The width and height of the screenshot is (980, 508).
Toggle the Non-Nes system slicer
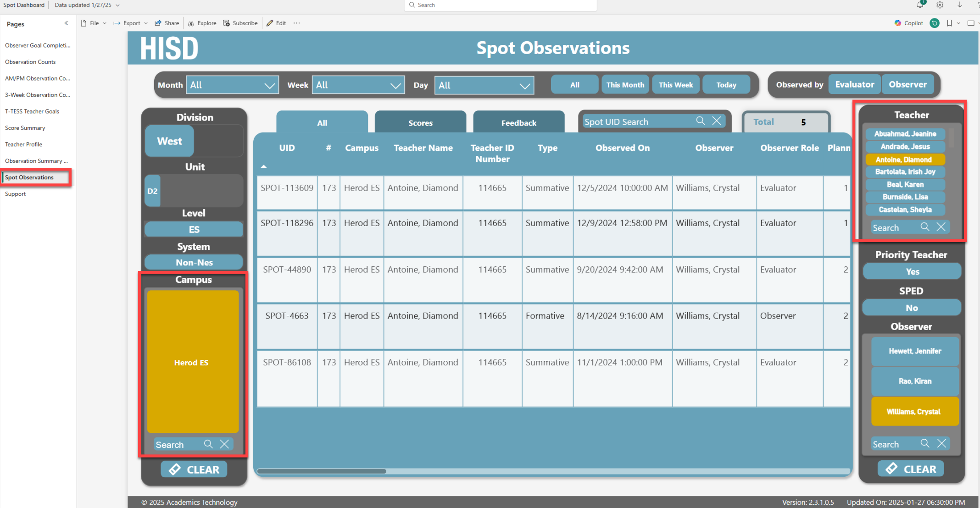click(194, 262)
